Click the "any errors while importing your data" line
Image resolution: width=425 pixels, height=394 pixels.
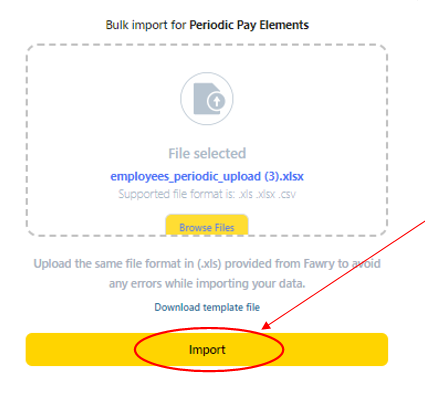click(x=207, y=283)
